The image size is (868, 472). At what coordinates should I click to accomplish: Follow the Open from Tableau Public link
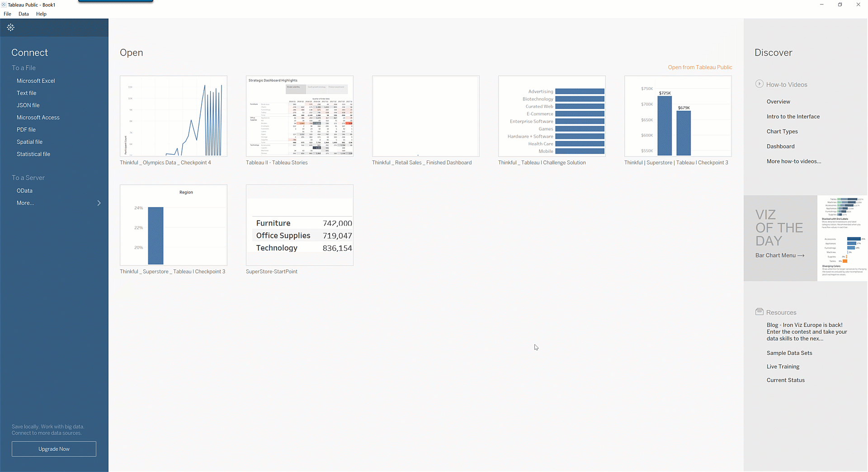[700, 67]
